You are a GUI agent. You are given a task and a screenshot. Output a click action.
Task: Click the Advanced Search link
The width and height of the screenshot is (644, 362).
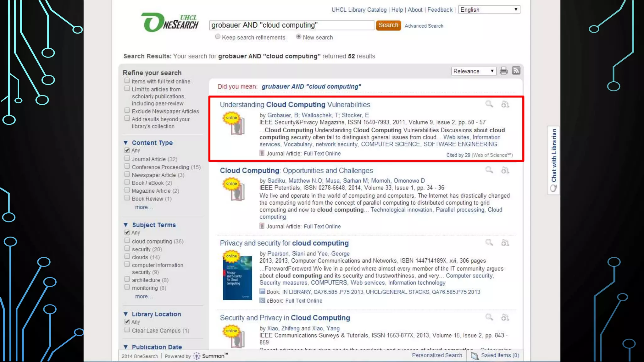(x=424, y=26)
